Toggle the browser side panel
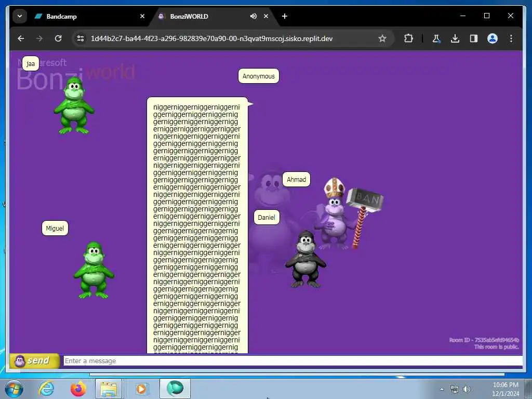Viewport: 532px width, 399px height. (x=474, y=38)
